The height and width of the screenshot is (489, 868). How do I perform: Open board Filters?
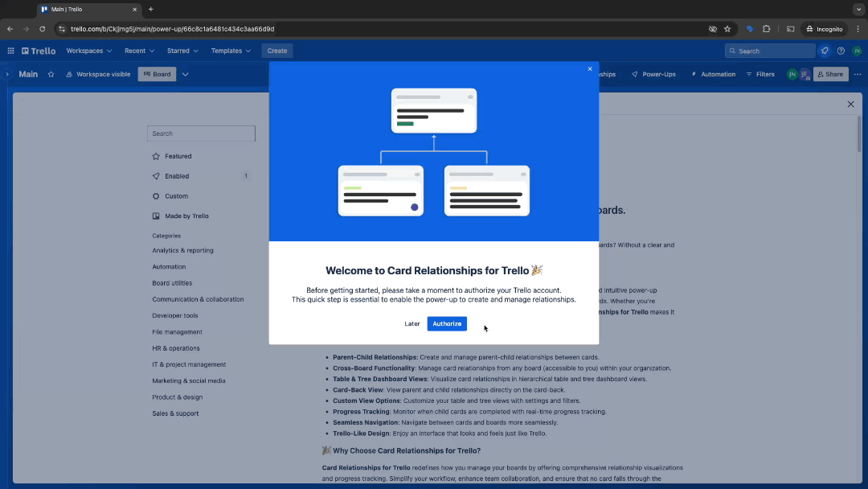(x=760, y=73)
